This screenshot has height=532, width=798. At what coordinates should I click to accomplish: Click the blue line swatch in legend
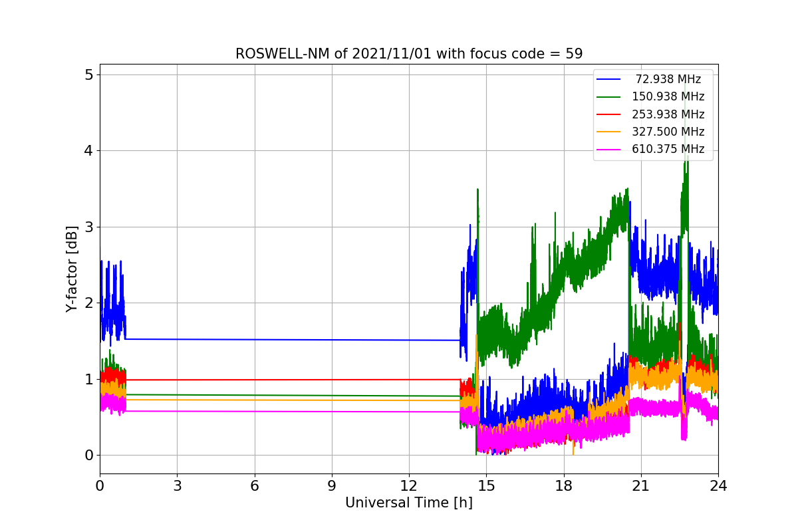(610, 79)
